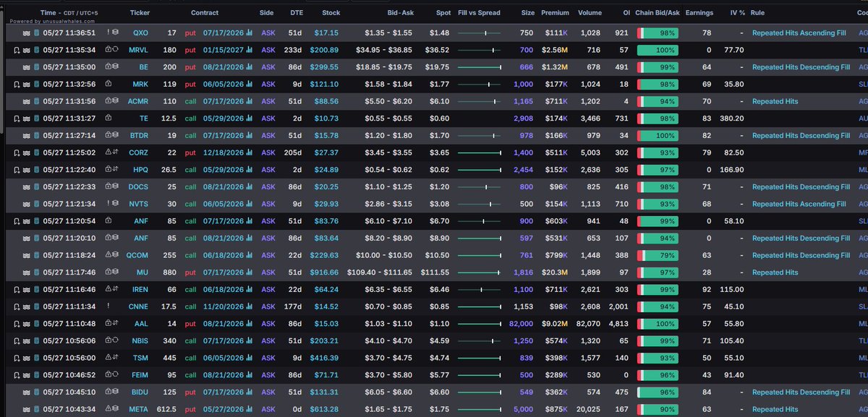Click the refresh-circle tag icon on NBIS row
Image resolution: width=868 pixels, height=417 pixels.
coord(116,340)
